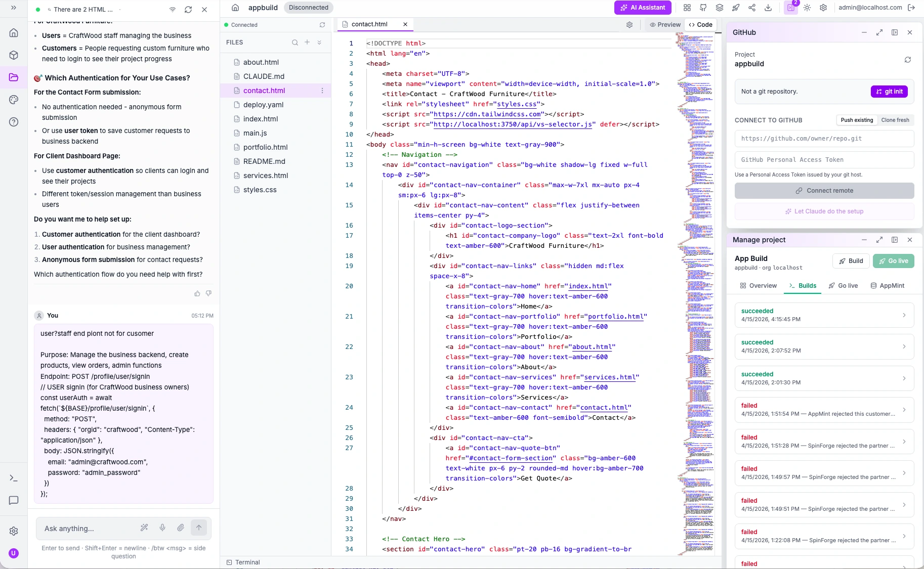The height and width of the screenshot is (569, 924).
Task: Click the home icon next to appbuild
Action: 235,8
